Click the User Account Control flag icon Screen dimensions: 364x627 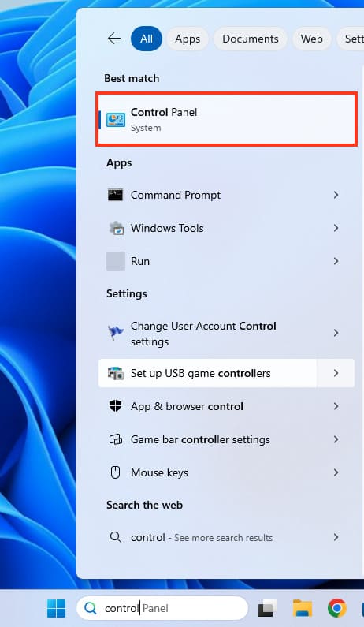pyautogui.click(x=116, y=333)
